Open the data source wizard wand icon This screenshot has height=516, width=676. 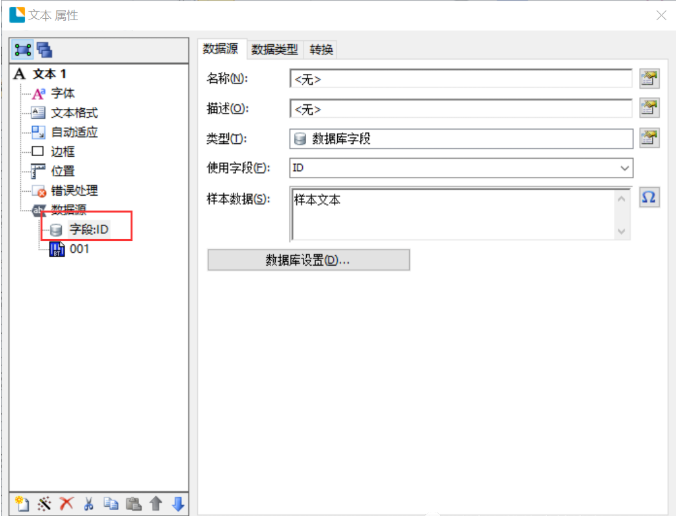(x=44, y=503)
